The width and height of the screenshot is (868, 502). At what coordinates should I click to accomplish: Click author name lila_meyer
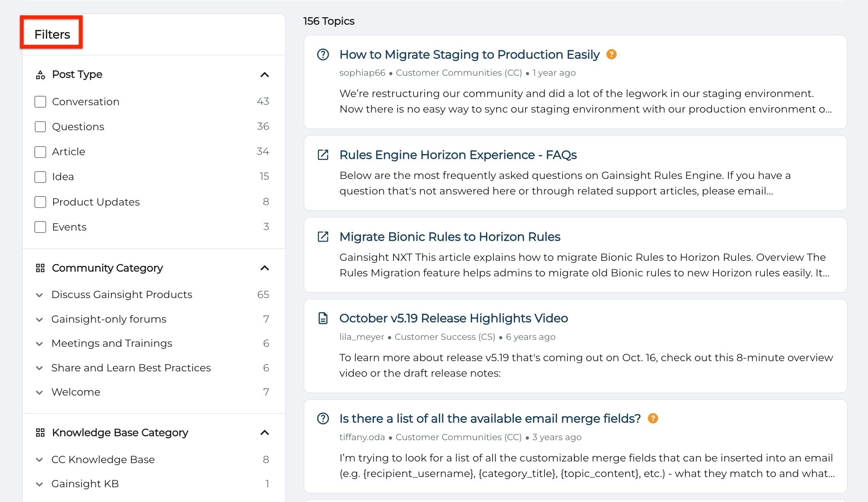[x=362, y=337]
